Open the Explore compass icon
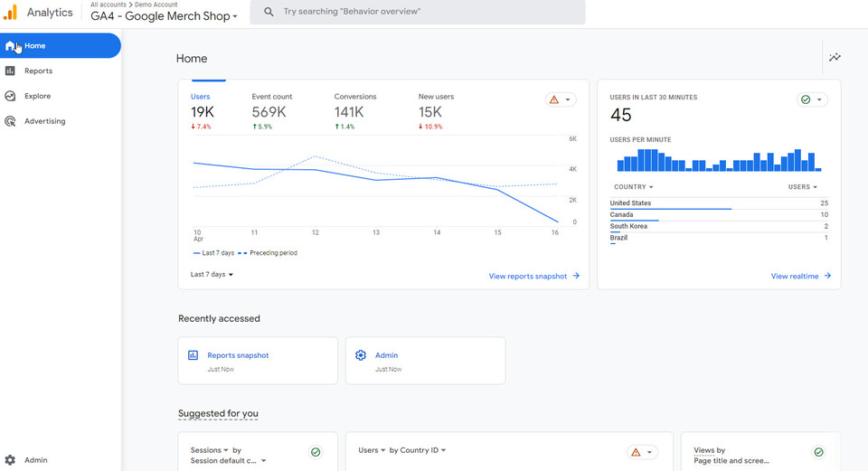The height and width of the screenshot is (471, 868). 11,96
